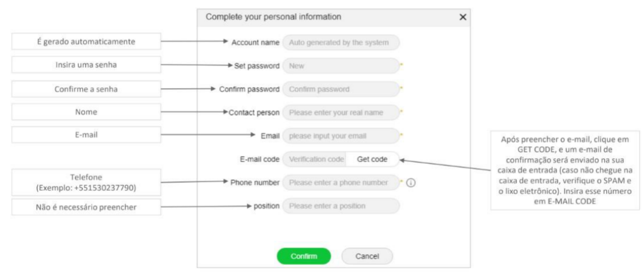Click the Verification code field
The width and height of the screenshot is (644, 278).
click(316, 159)
